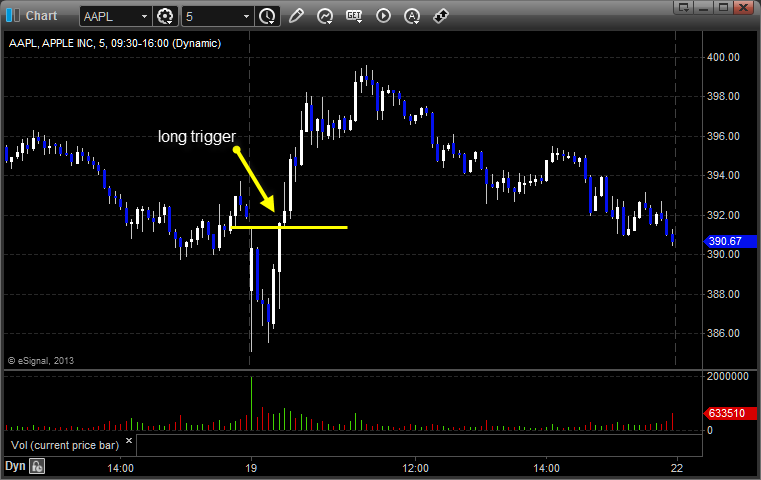
Task: Click the 2000000 volume axis label
Action: 728,376
